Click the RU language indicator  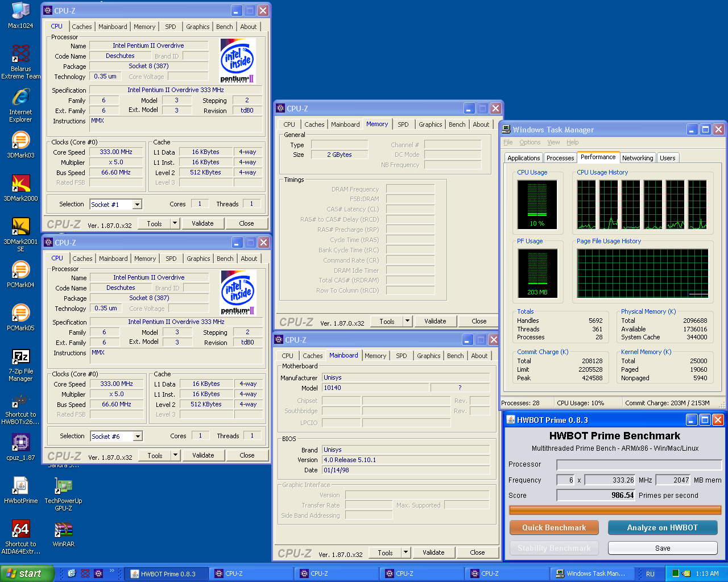pos(650,574)
